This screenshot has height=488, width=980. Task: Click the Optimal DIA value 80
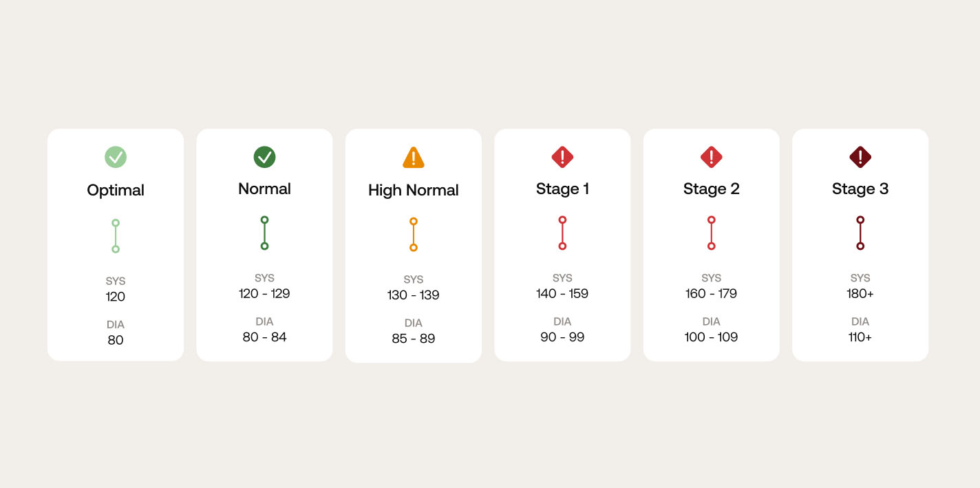tap(116, 340)
